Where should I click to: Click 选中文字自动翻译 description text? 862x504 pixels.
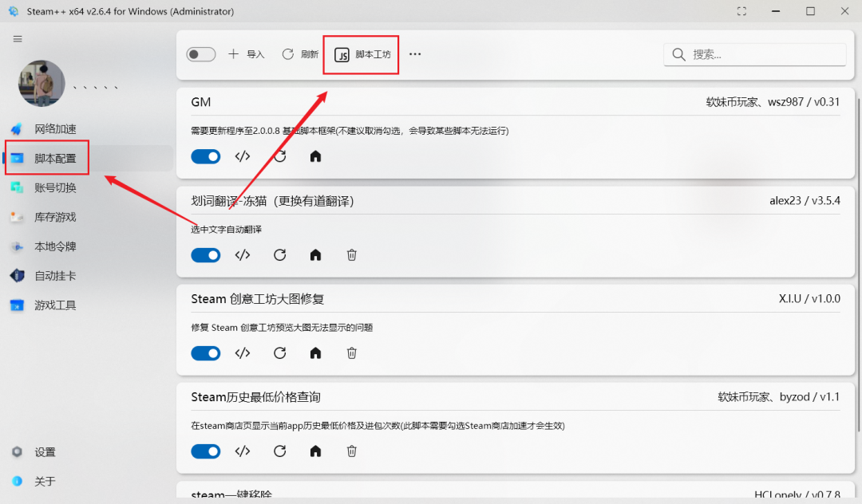[226, 230]
